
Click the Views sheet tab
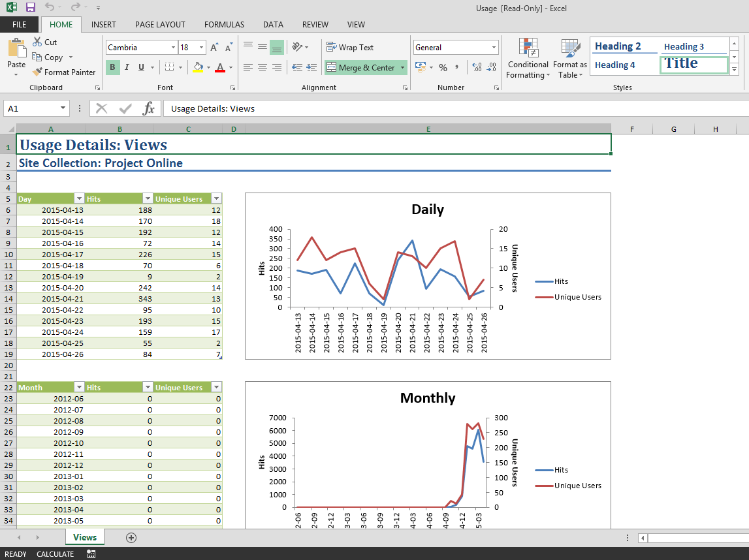tap(84, 537)
